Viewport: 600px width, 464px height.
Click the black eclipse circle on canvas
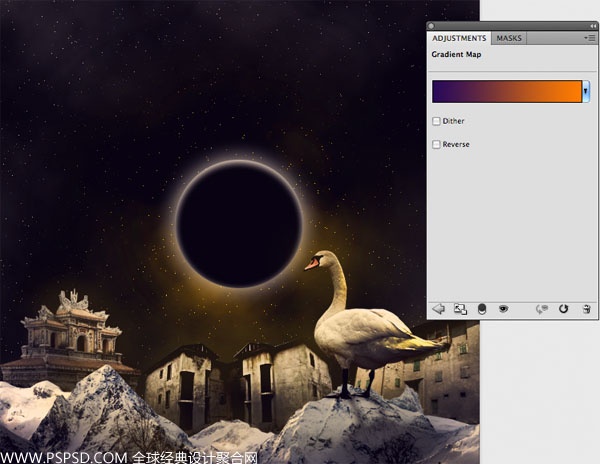[239, 224]
